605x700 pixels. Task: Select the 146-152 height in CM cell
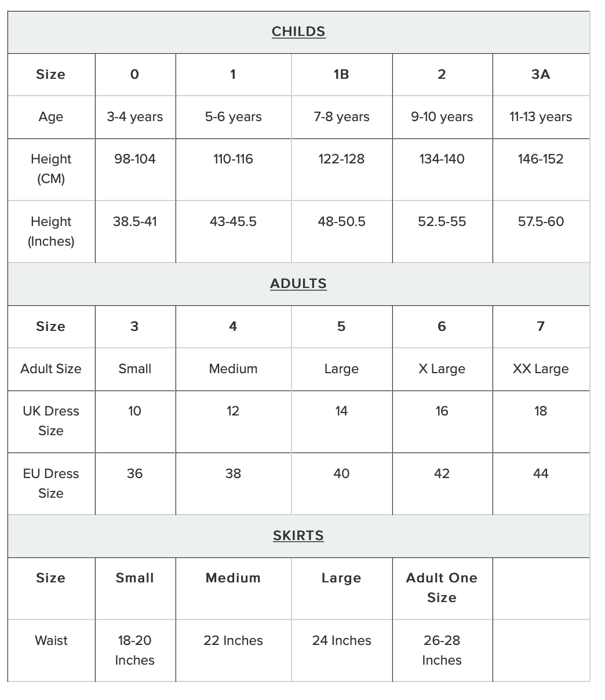click(x=541, y=159)
